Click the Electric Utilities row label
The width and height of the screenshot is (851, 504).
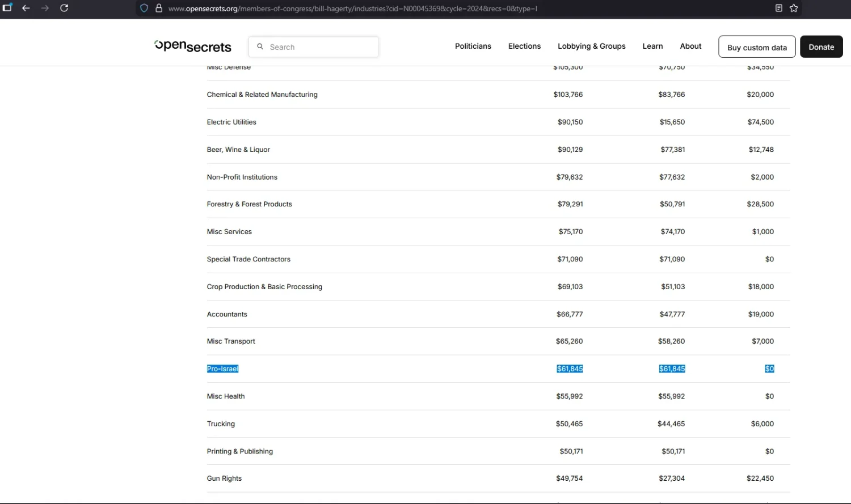click(x=231, y=122)
